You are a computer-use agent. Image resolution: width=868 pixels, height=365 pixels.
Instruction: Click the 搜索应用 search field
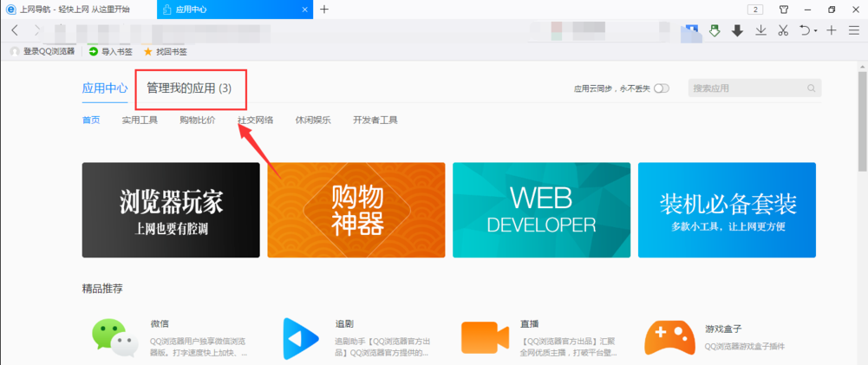pyautogui.click(x=755, y=88)
